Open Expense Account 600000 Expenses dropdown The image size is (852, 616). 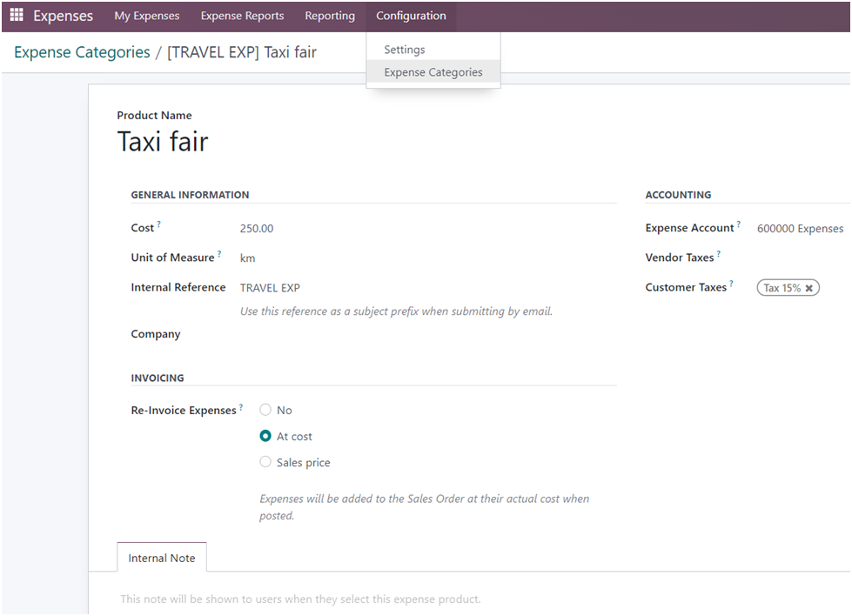click(x=800, y=229)
